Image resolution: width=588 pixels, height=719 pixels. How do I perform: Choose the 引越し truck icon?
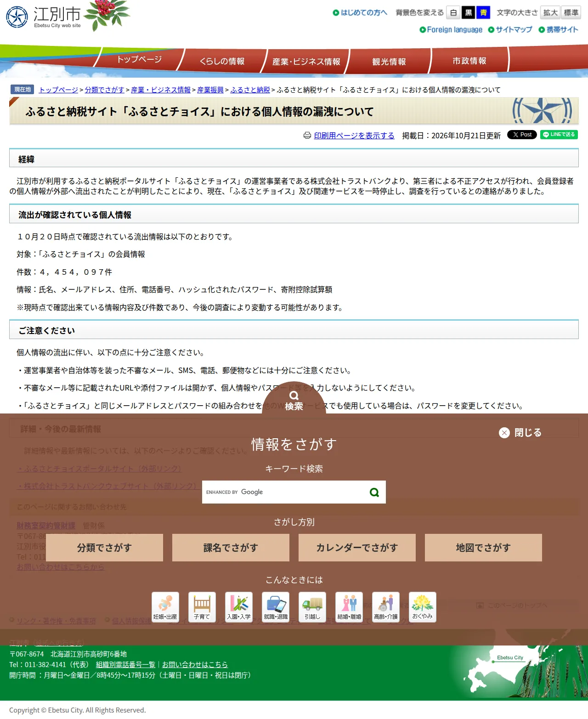click(312, 607)
